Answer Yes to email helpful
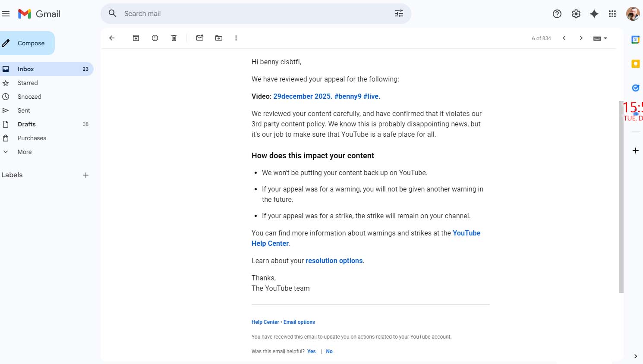 click(x=312, y=351)
